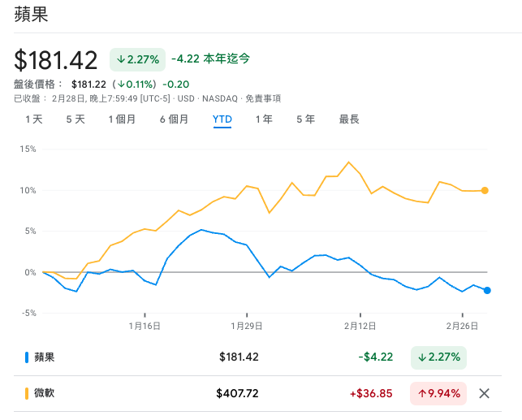
Task: Click the 1月16日 axis label
Action: coord(145,326)
